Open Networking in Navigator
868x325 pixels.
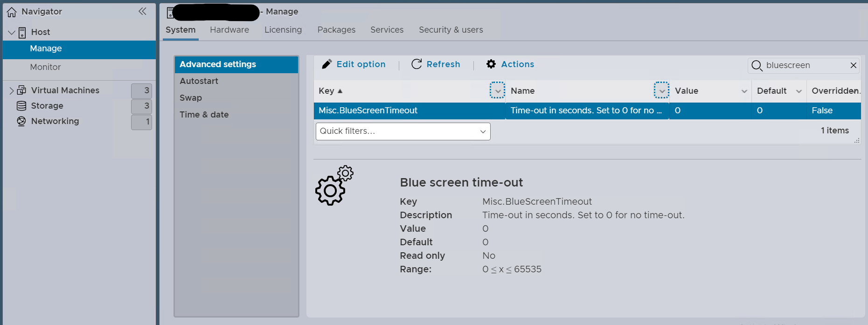[x=55, y=121]
